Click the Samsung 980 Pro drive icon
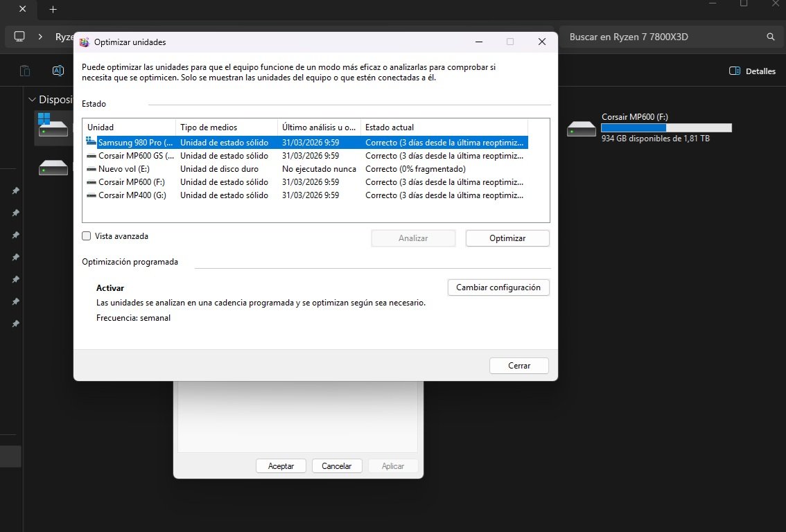786x532 pixels. (x=91, y=142)
